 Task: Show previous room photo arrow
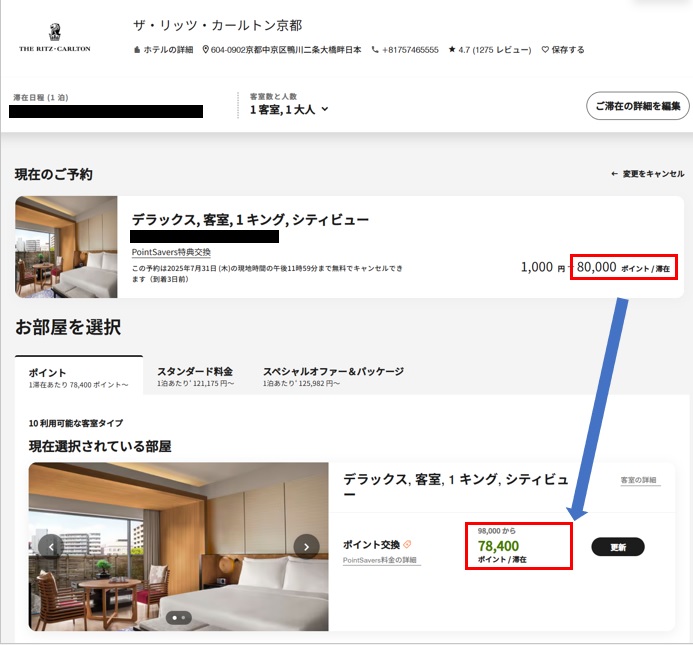click(51, 547)
